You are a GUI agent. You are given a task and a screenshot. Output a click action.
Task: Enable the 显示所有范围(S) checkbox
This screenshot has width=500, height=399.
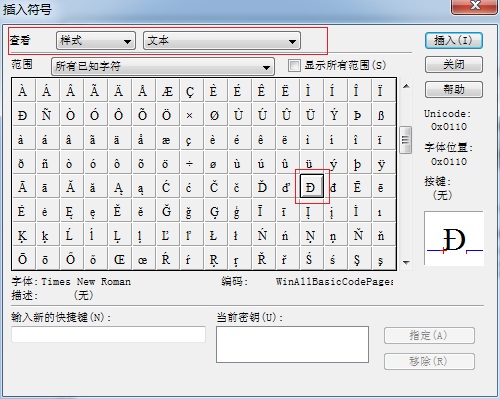pos(294,65)
